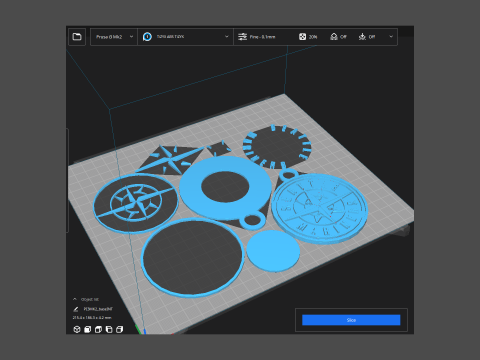
Task: Open the Prusa i3 Mk2 printer dropdown
Action: coord(114,37)
